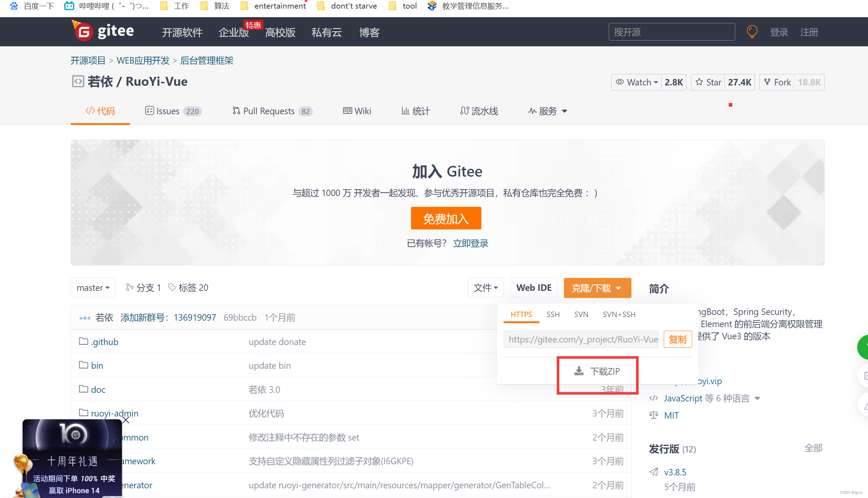Open the dont't starve bookmark folder
Viewport: 868px width, 498px height.
(x=347, y=6)
